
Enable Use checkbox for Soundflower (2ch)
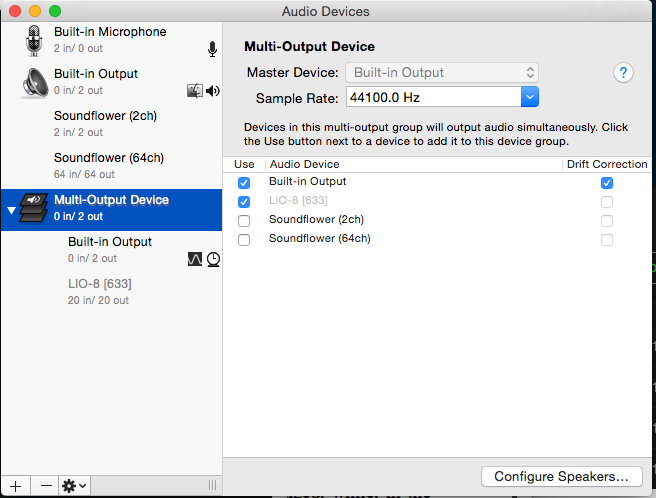[x=244, y=221]
